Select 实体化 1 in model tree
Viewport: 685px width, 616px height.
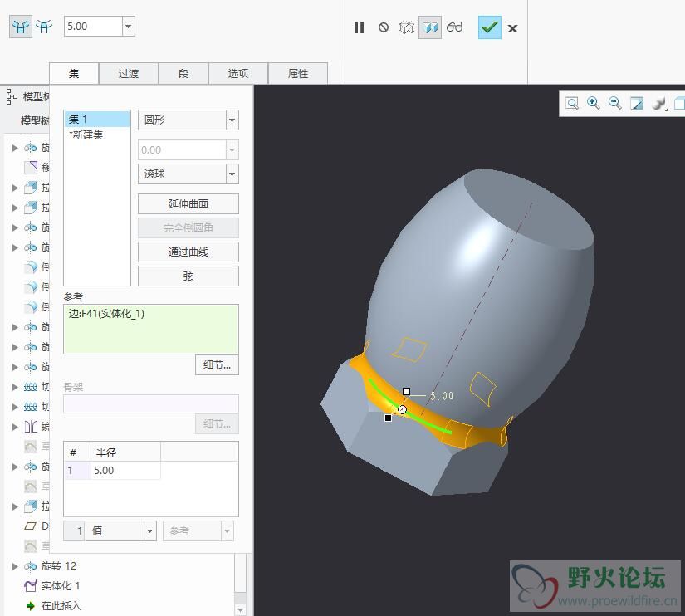tap(61, 586)
